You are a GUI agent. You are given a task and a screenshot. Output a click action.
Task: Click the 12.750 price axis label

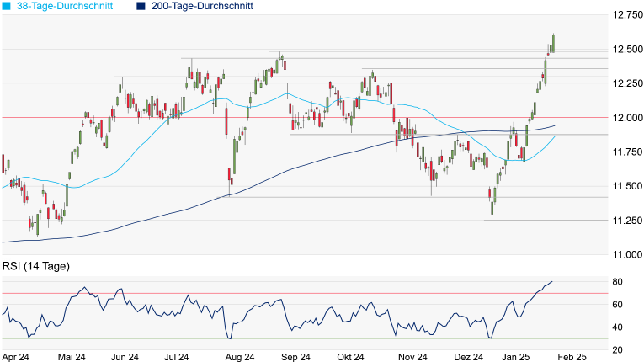tap(628, 15)
